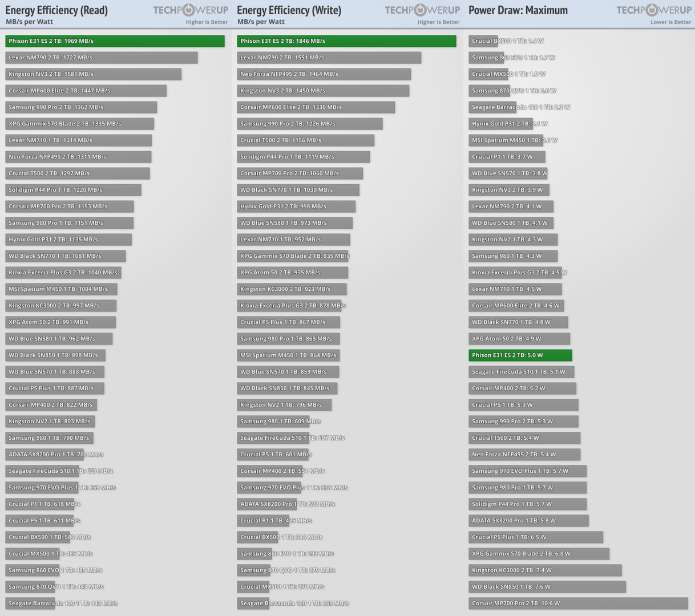695x616 pixels.
Task: Click the Crucial BX500 1.4 W bar
Action: (483, 41)
